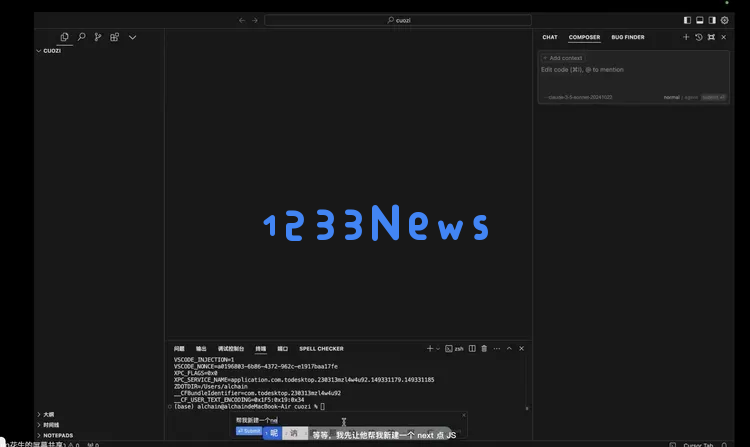Click the terminal scrollbar marker
This screenshot has width=750, height=447.
527,408
